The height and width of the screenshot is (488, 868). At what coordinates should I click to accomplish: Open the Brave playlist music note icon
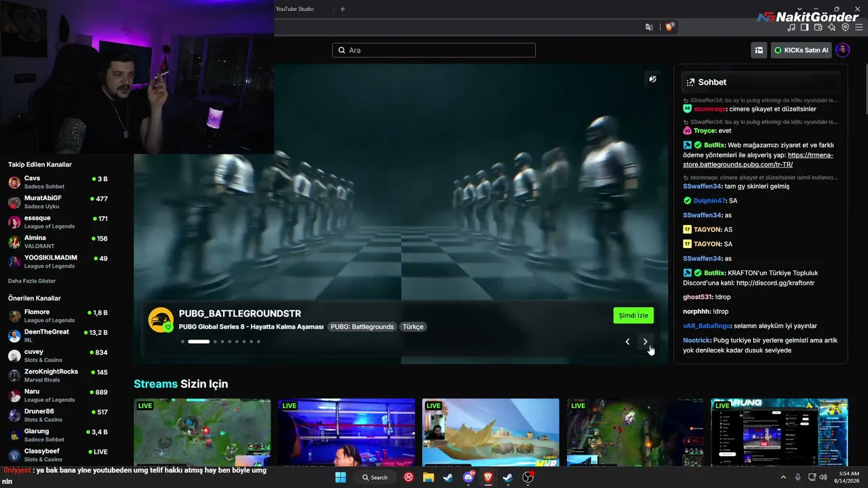(x=791, y=27)
